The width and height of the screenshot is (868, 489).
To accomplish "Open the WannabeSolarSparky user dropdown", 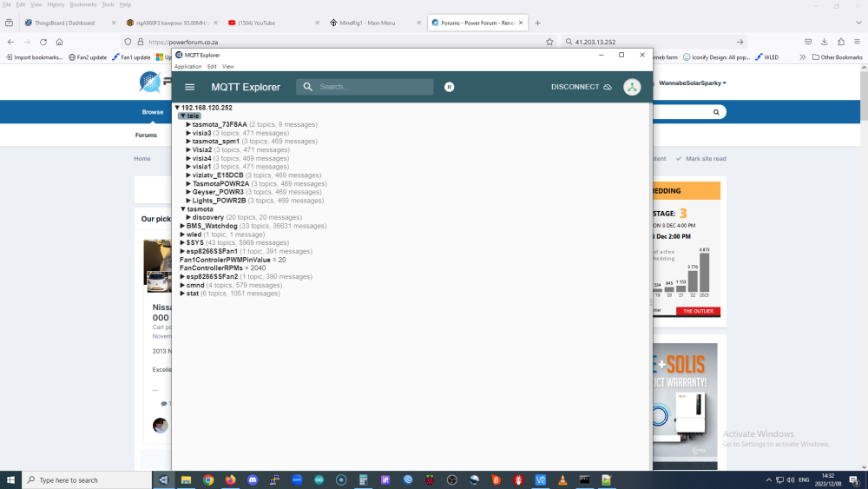I will tap(693, 83).
